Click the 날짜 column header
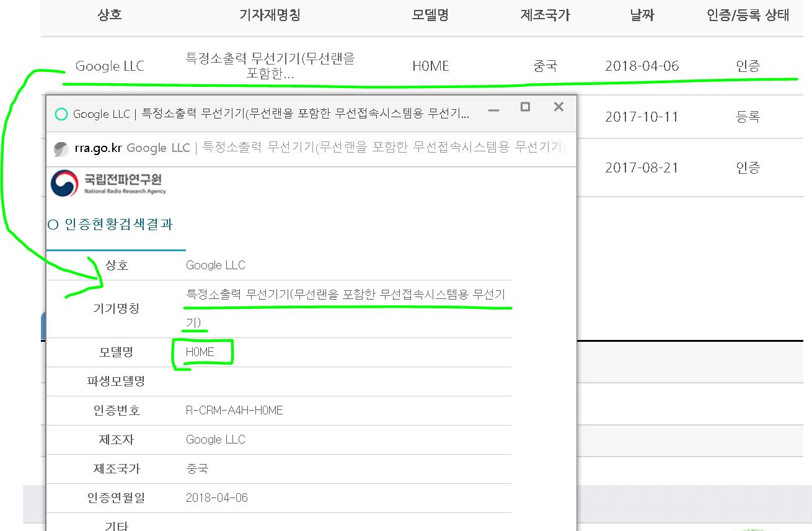The image size is (812, 531). 642,16
